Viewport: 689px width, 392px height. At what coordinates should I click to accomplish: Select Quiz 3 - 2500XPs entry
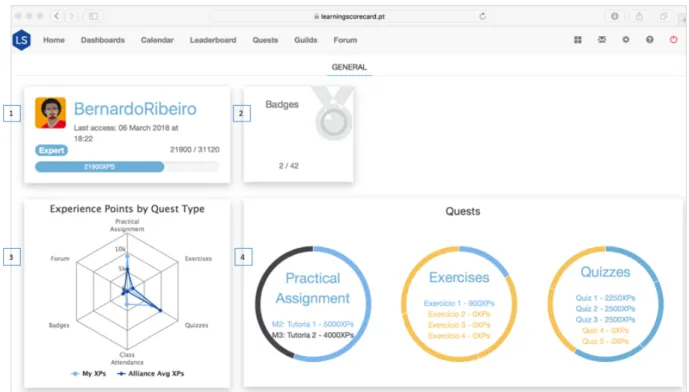coord(606,319)
